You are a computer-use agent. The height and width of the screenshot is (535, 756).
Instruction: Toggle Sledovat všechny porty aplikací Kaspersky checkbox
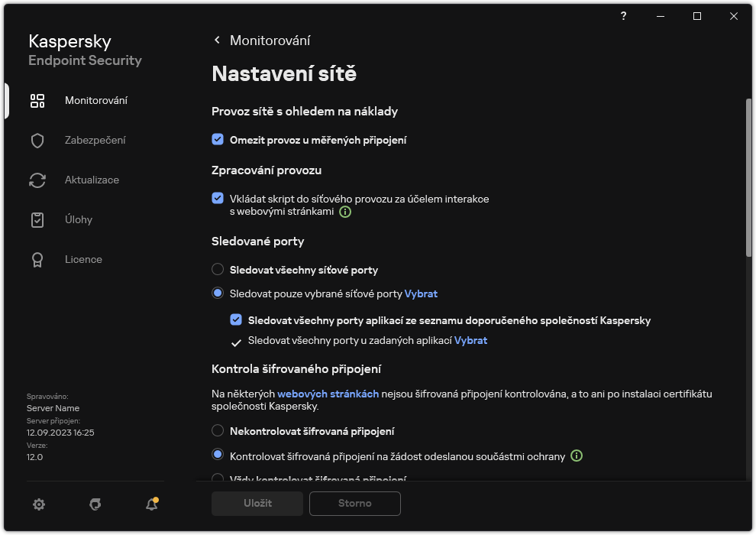point(236,320)
